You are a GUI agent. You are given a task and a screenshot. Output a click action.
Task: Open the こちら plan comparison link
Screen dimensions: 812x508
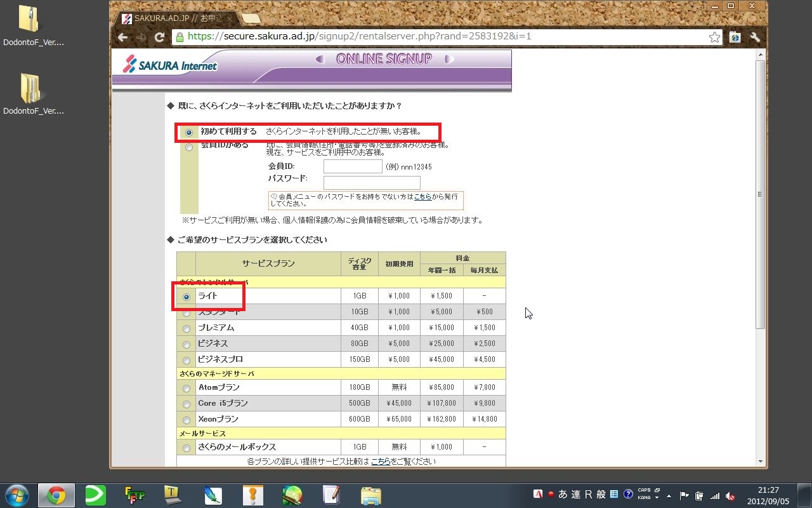click(x=381, y=462)
